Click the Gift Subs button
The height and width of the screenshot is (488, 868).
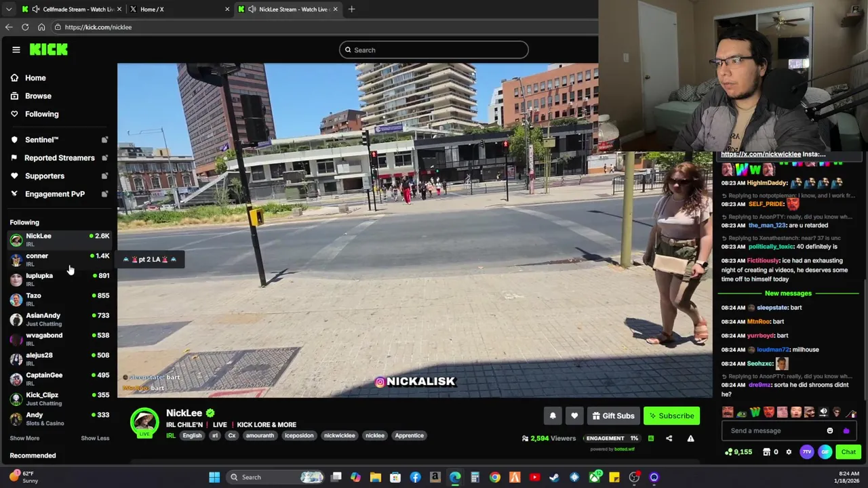(x=613, y=416)
